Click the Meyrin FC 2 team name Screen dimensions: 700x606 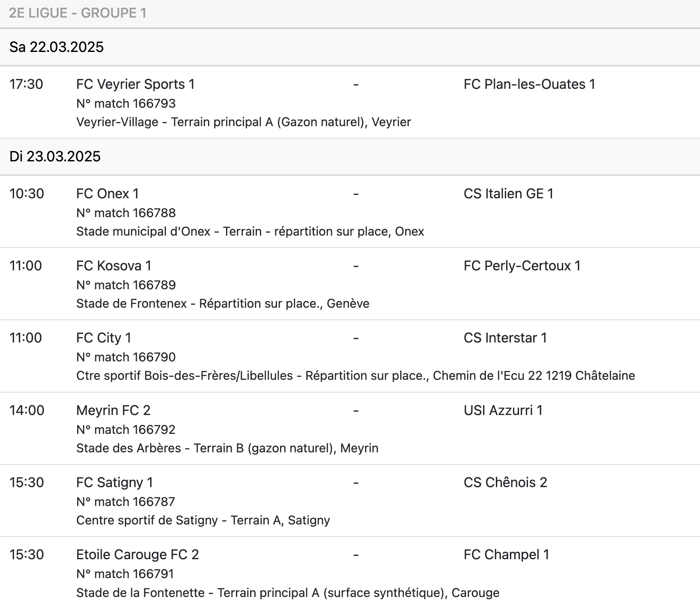[113, 410]
